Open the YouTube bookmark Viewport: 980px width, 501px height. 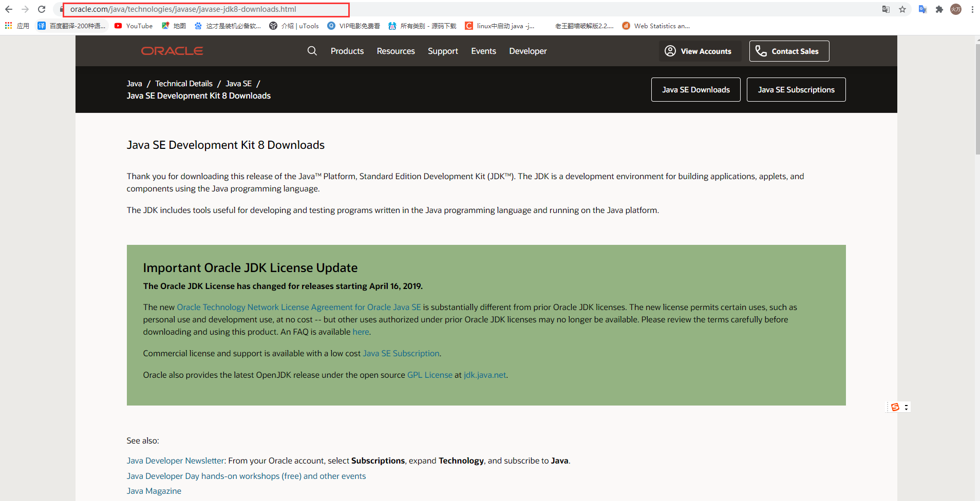coord(134,26)
